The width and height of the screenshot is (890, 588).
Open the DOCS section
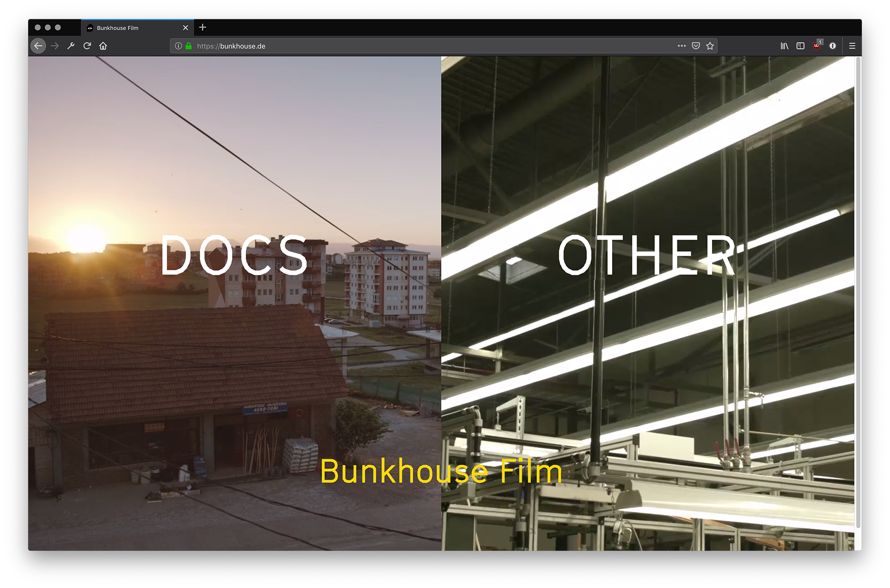pyautogui.click(x=234, y=255)
